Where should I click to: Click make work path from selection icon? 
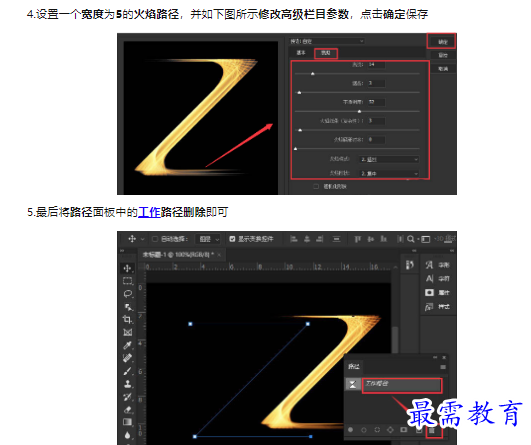tap(390, 430)
